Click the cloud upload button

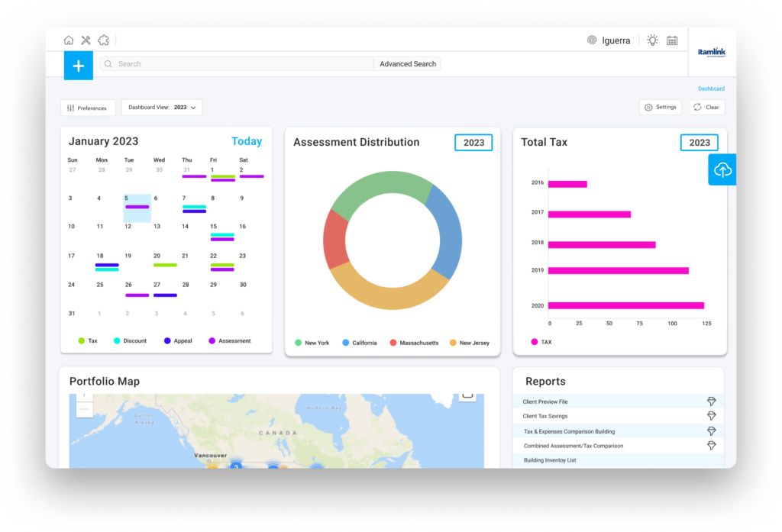[x=722, y=170]
